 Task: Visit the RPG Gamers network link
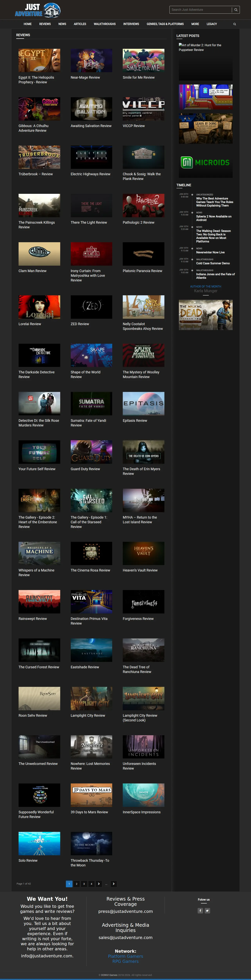click(125, 961)
